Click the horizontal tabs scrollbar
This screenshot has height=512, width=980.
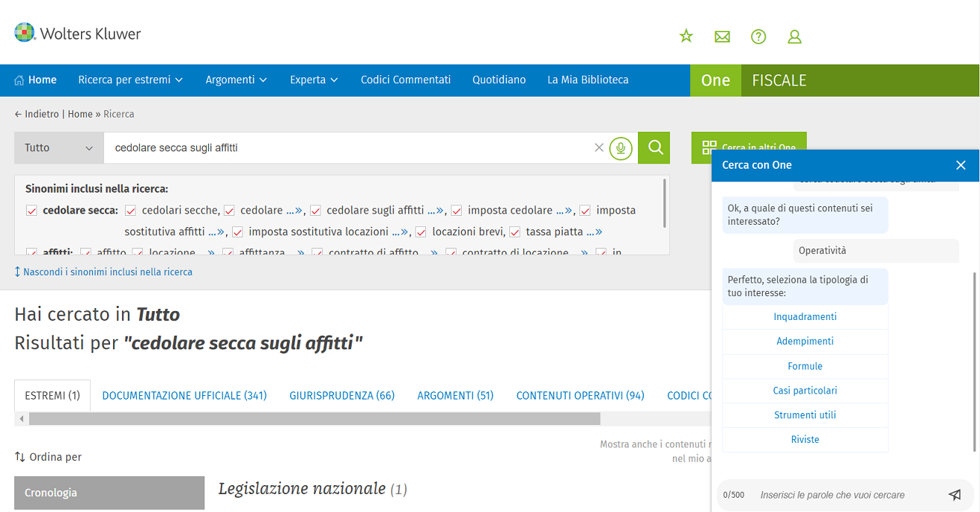pos(314,419)
